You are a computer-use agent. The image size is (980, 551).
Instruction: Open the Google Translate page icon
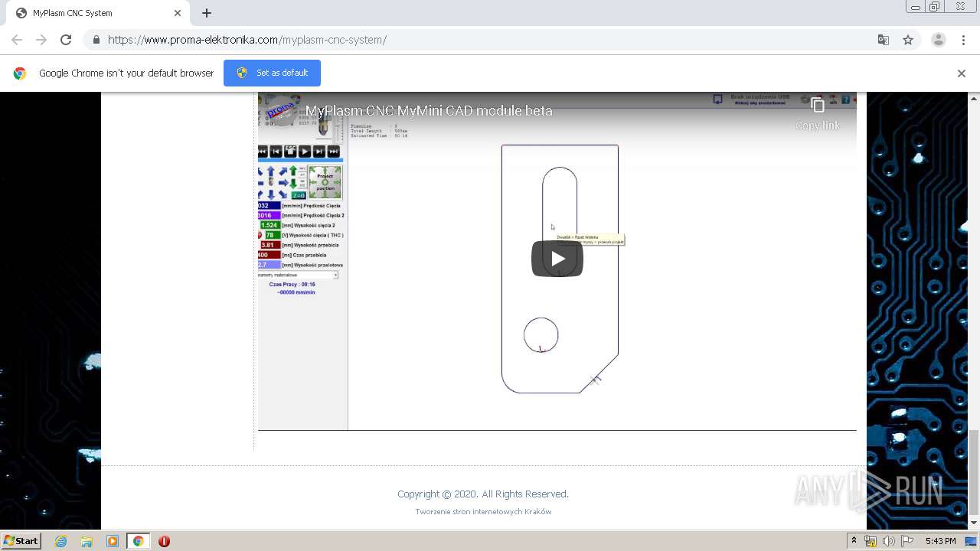[883, 40]
